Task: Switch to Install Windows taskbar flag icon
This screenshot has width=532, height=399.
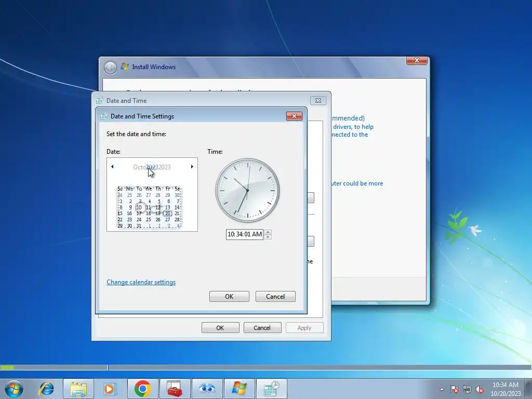Action: point(239,389)
